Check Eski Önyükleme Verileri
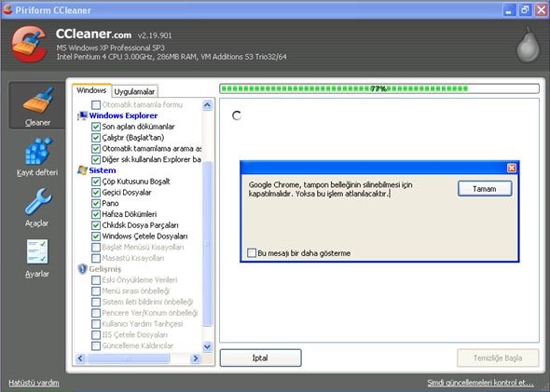The height and width of the screenshot is (392, 550). [x=95, y=280]
